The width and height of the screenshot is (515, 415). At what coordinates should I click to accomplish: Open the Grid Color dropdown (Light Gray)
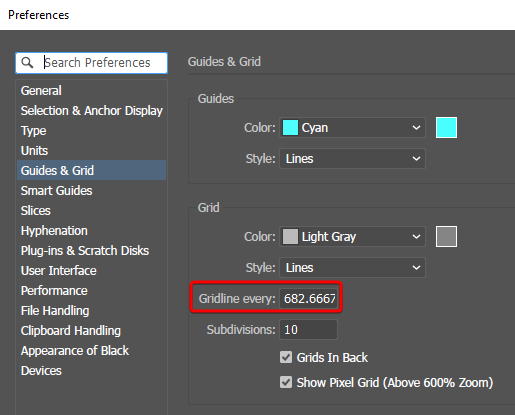coord(352,237)
